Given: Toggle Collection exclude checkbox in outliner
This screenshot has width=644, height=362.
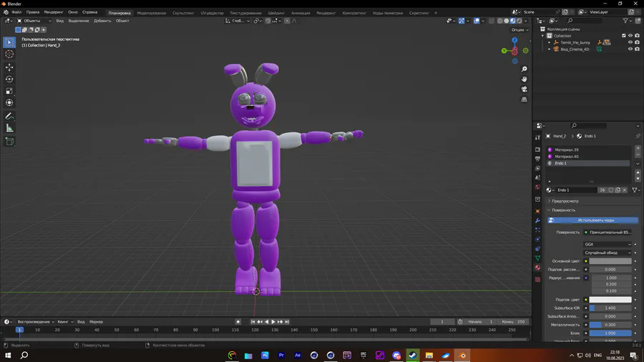Looking at the screenshot, I should [x=624, y=36].
